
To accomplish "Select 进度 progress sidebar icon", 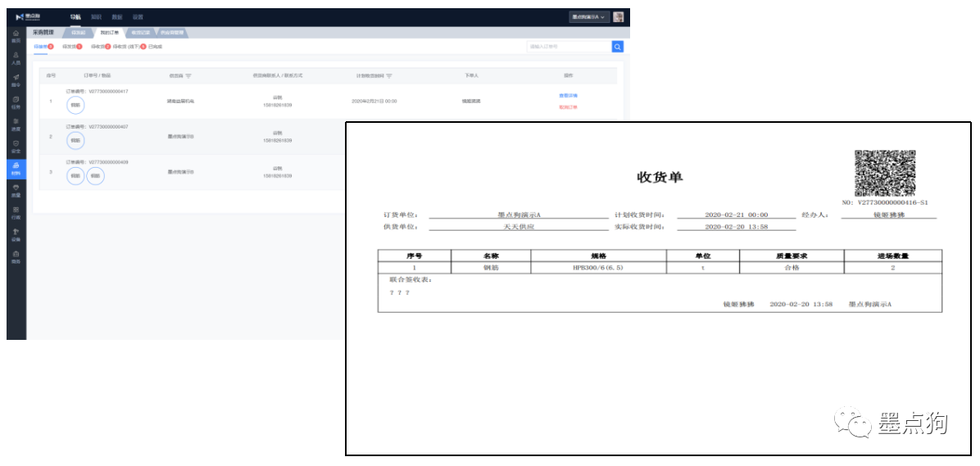I will pos(16,124).
